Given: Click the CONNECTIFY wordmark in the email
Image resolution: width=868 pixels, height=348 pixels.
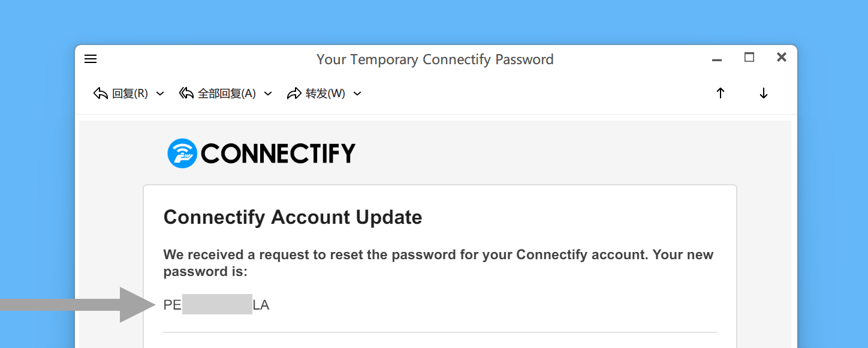Looking at the screenshot, I should tap(278, 154).
